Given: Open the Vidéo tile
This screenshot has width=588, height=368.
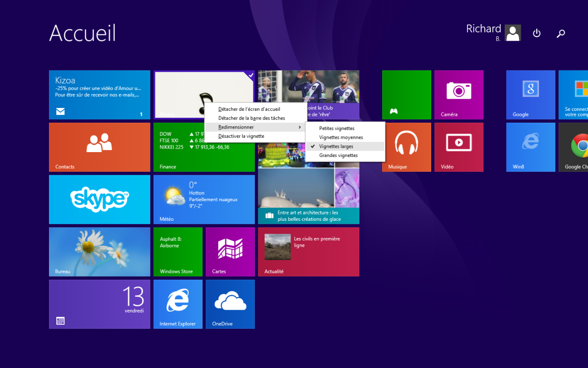Looking at the screenshot, I should pyautogui.click(x=459, y=147).
